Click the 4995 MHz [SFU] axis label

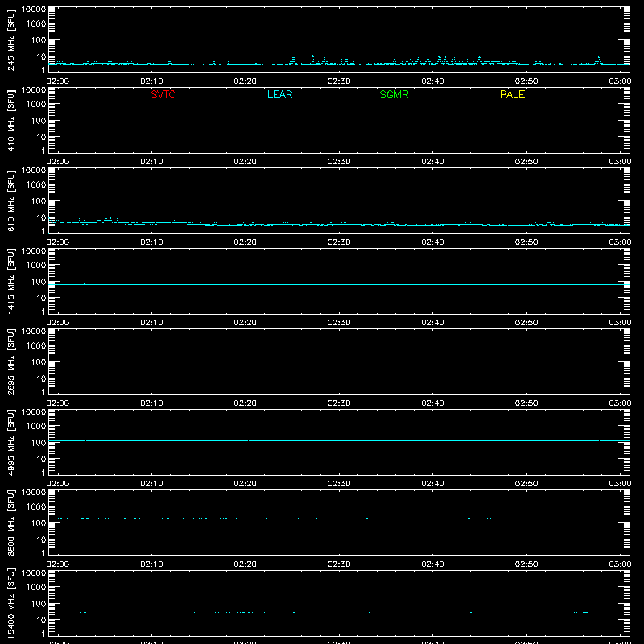[x=11, y=442]
